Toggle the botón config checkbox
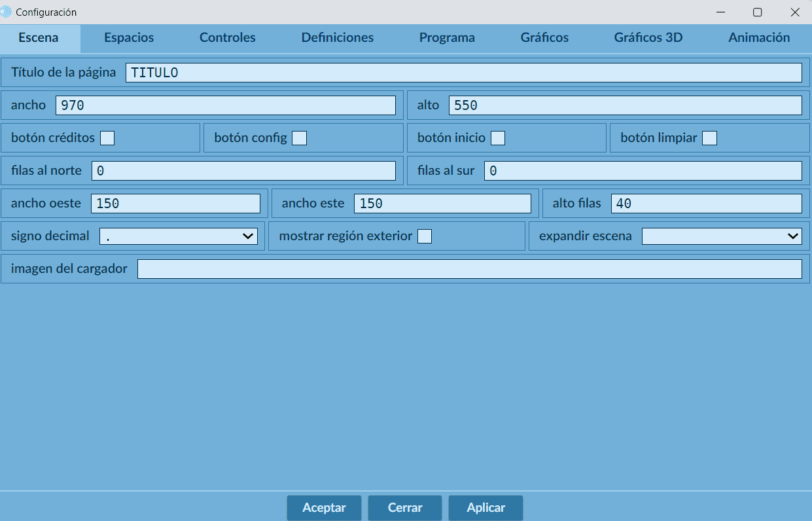This screenshot has height=521, width=812. coord(299,138)
